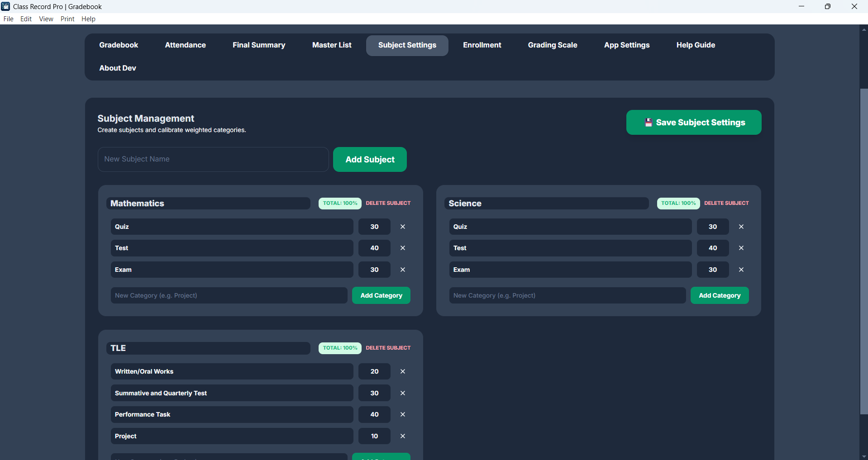Remove the Test category from Mathematics
Screen dimensions: 868x460
tap(402, 248)
